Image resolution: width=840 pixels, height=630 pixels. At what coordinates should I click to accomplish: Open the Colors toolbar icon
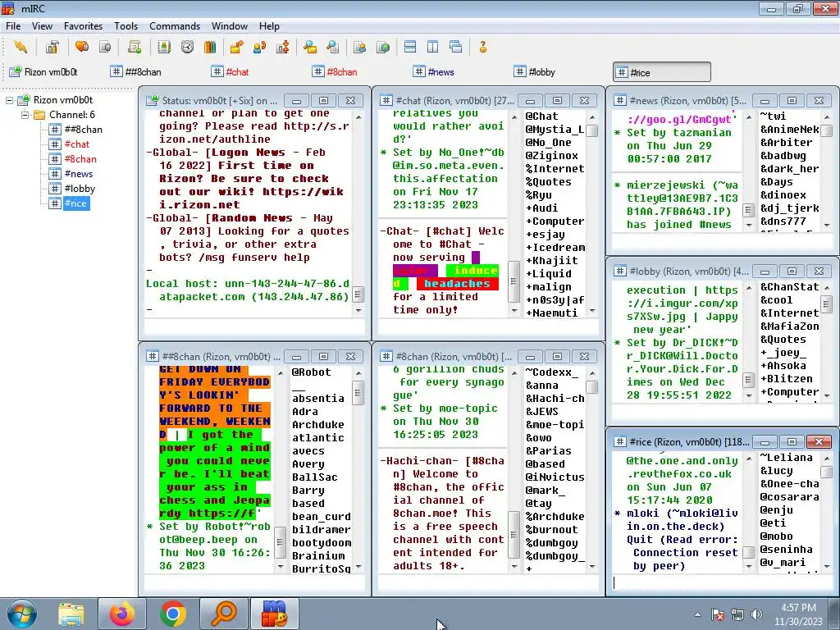(210, 47)
